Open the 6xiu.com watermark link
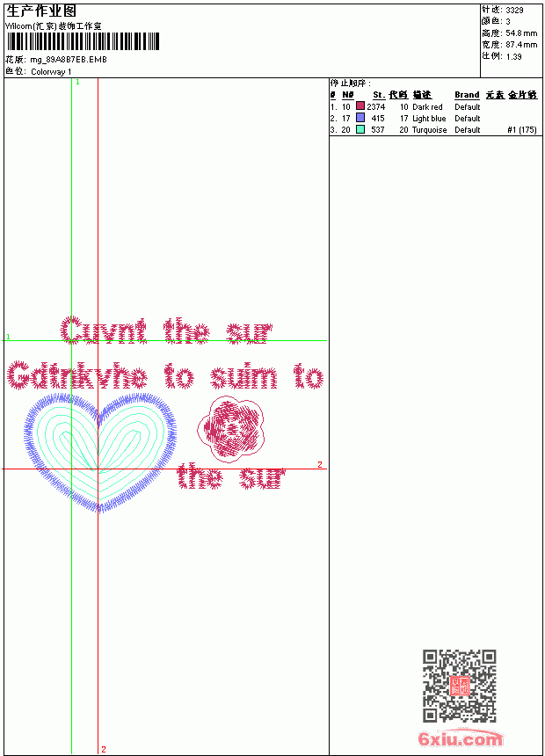This screenshot has width=545, height=756. 460,739
